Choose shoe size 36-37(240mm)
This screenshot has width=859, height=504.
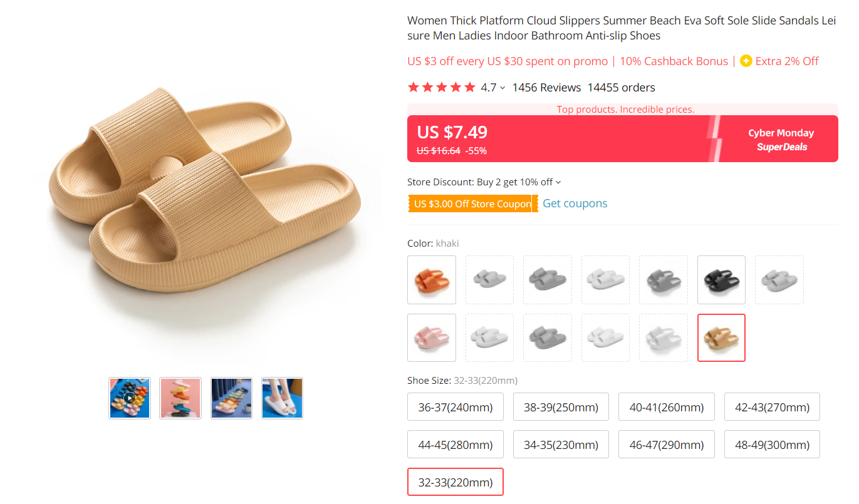point(456,406)
